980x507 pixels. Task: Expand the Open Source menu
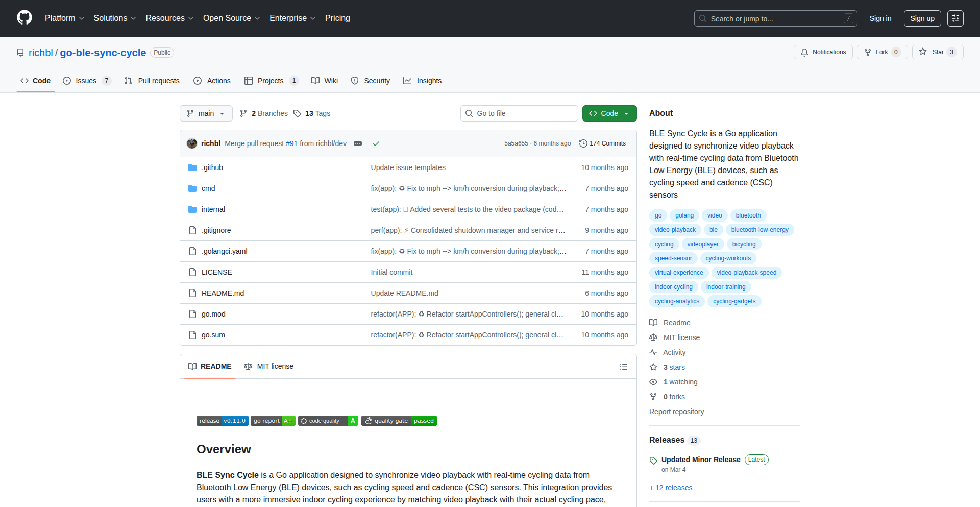232,18
